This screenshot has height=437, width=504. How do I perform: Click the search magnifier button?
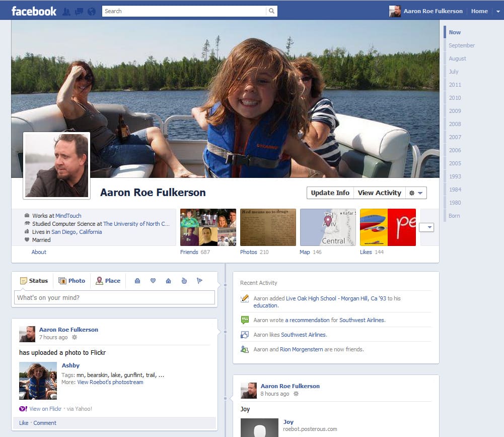271,11
